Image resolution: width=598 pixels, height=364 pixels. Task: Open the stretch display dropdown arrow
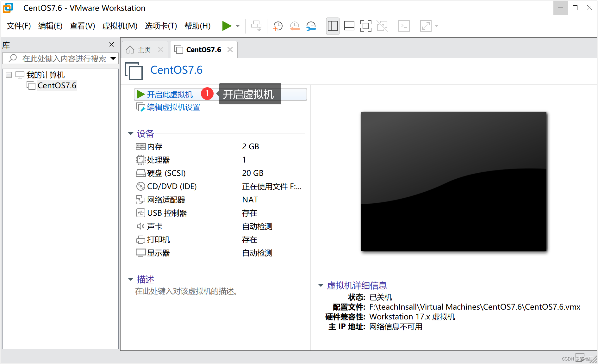pos(437,26)
